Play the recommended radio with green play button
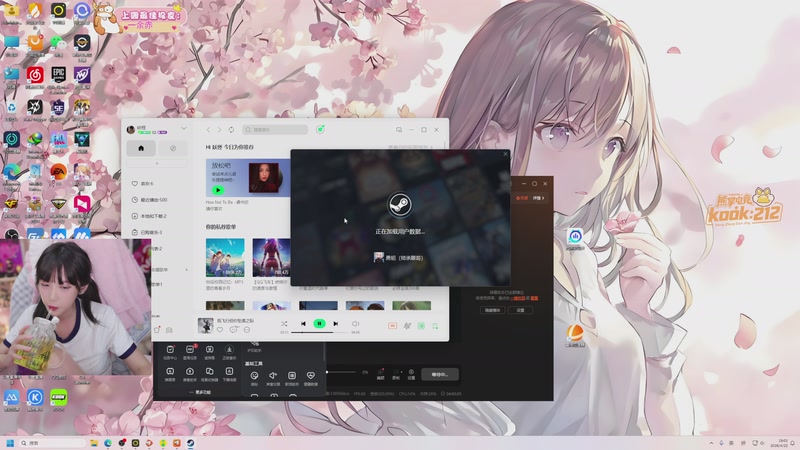This screenshot has width=800, height=450. [x=218, y=190]
